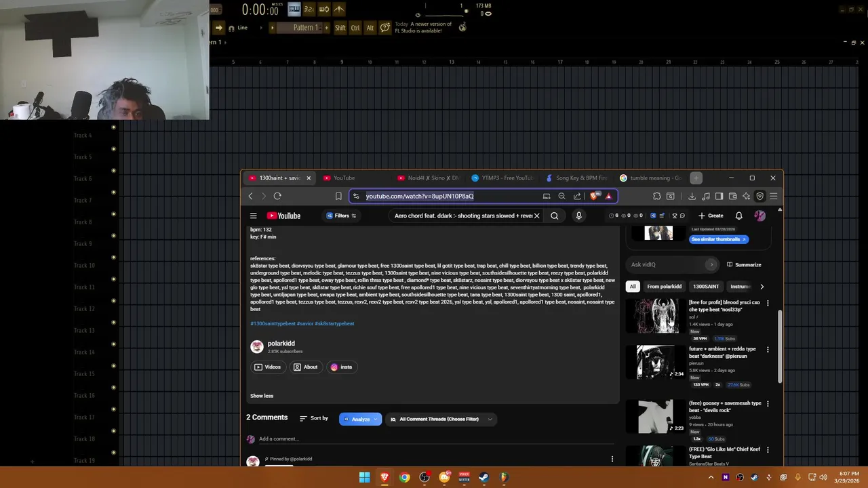The height and width of the screenshot is (488, 868).
Task: Toggle the Alt modifier button in FL Studio
Action: tap(370, 28)
